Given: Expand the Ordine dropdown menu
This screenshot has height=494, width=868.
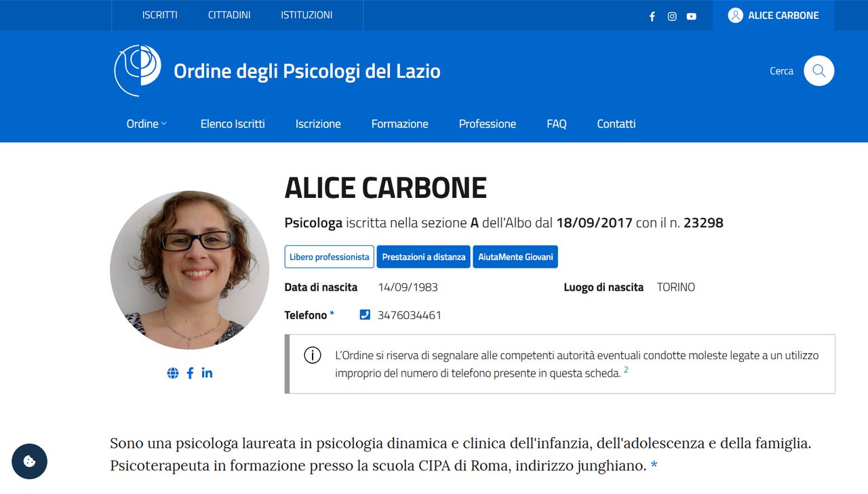Looking at the screenshot, I should (x=146, y=124).
